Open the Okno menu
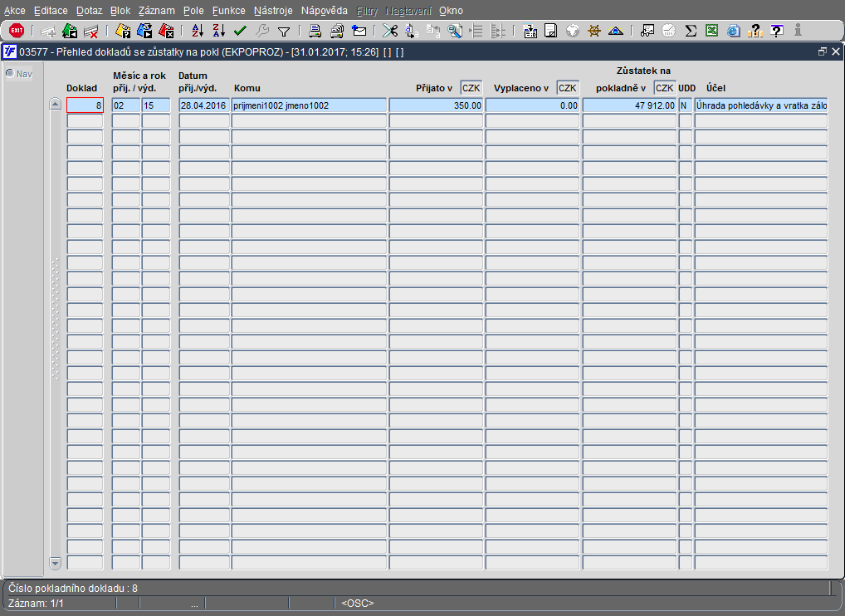 point(451,11)
